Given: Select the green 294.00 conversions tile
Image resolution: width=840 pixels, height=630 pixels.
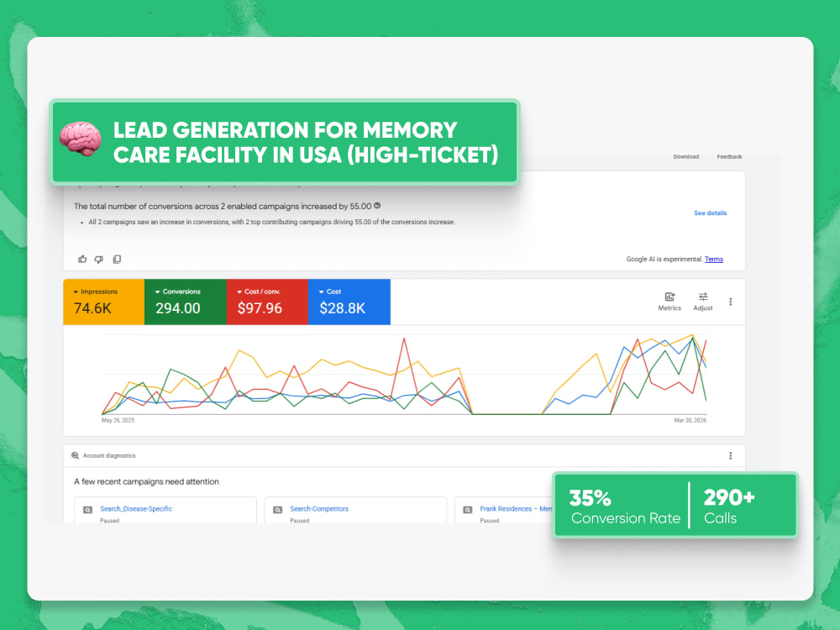Looking at the screenshot, I should click(186, 302).
